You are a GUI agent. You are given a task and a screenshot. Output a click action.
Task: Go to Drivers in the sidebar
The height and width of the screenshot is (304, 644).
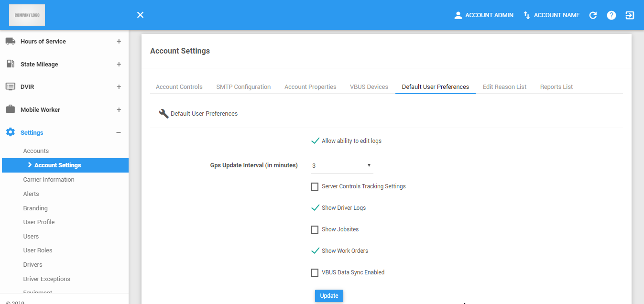coord(33,265)
